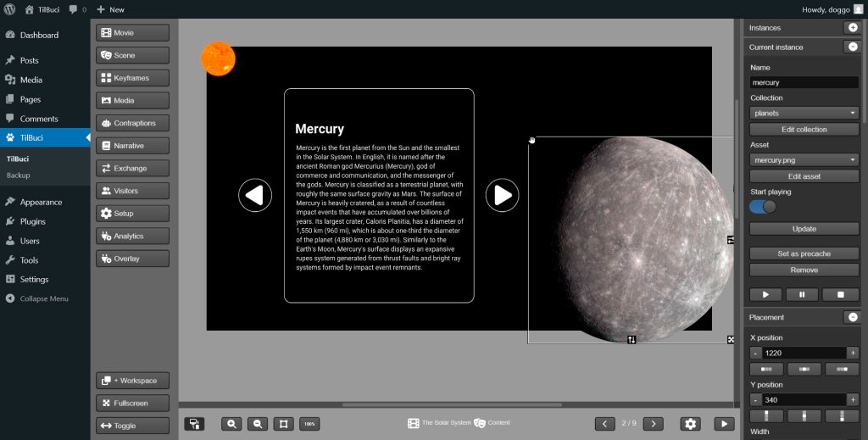Go to the next scene
The image size is (868, 440).
(x=653, y=424)
